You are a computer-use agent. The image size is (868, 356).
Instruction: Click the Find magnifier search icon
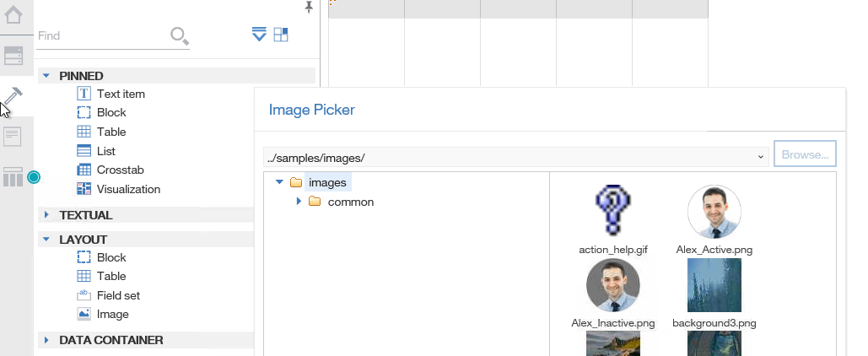[180, 36]
